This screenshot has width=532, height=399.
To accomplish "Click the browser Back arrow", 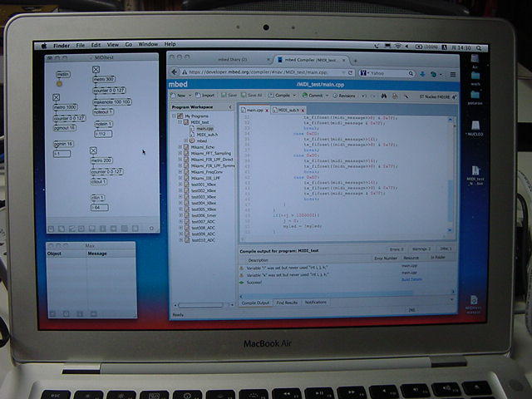I will coord(175,72).
